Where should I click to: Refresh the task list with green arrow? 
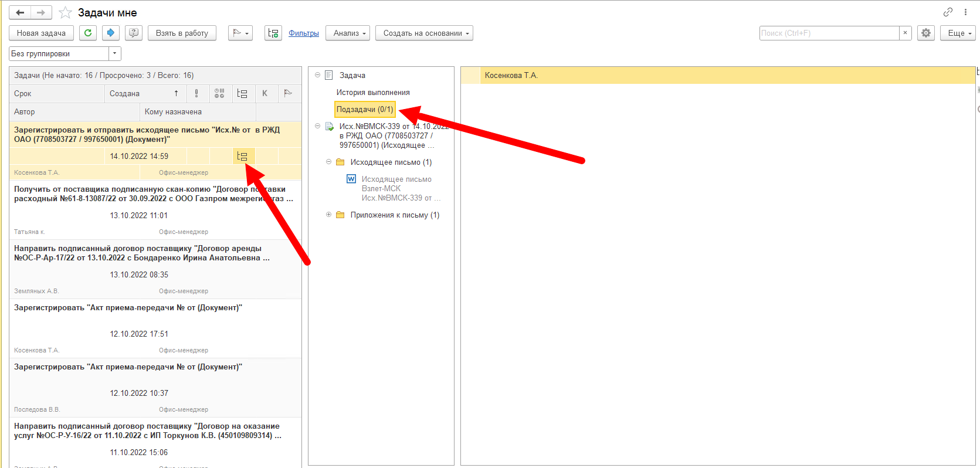[88, 33]
